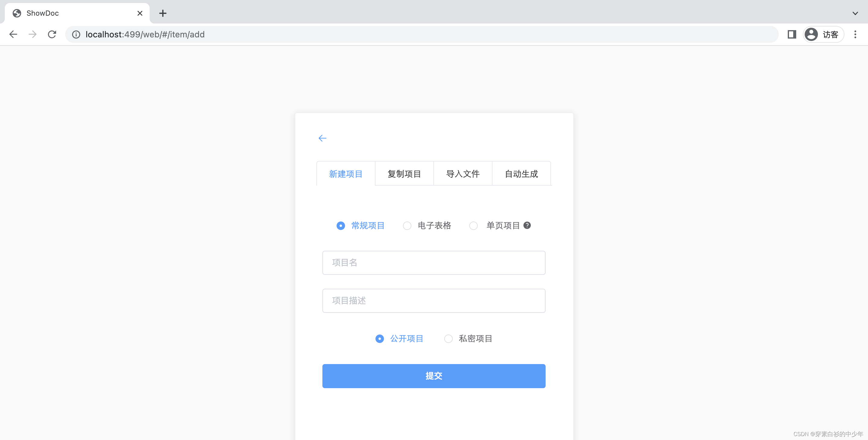The height and width of the screenshot is (440, 868).
Task: Click the forward navigation arrow
Action: (32, 34)
